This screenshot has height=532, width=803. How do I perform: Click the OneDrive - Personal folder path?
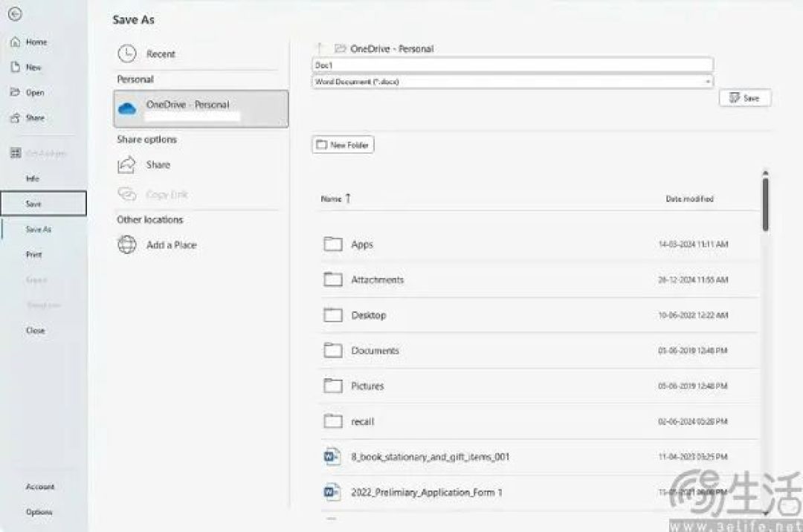(392, 48)
